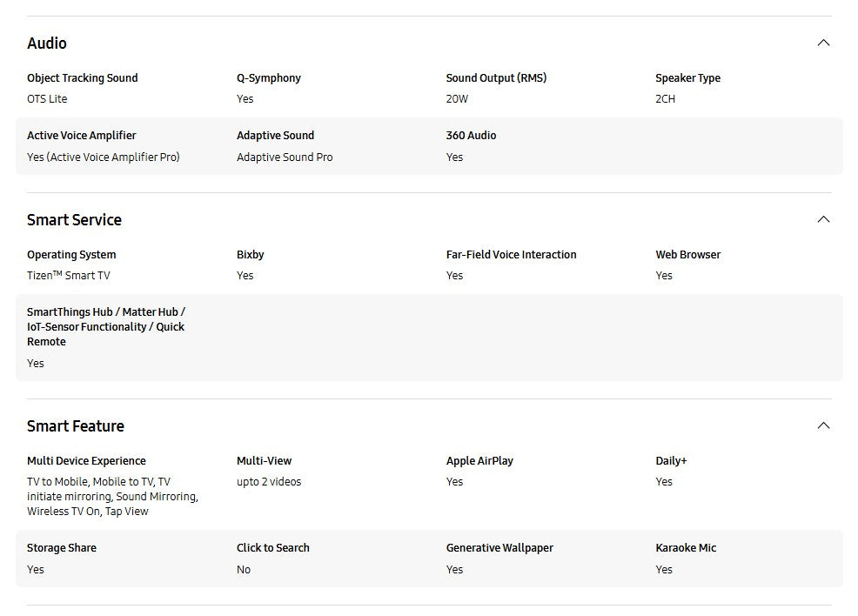Select the Active Voice Amplifier label

click(x=82, y=136)
